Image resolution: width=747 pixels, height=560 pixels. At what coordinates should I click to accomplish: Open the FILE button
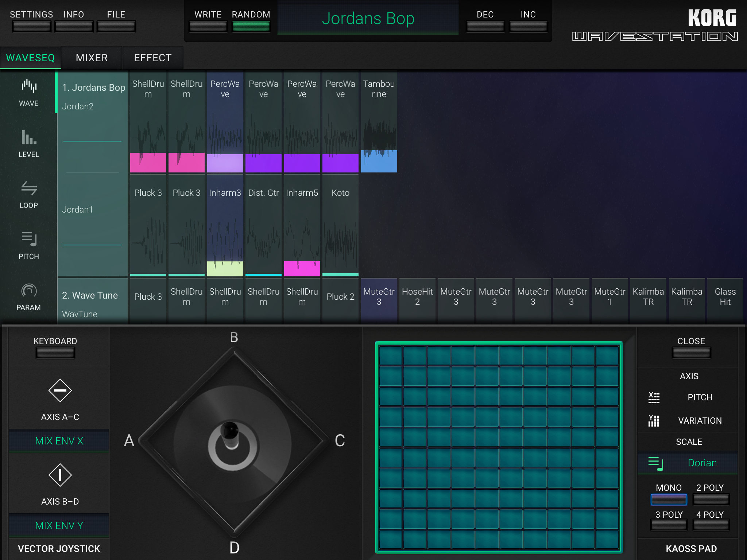click(x=116, y=26)
